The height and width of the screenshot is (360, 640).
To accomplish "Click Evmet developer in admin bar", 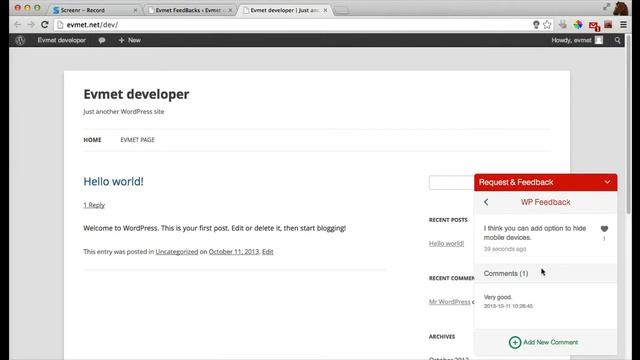I will pos(62,40).
